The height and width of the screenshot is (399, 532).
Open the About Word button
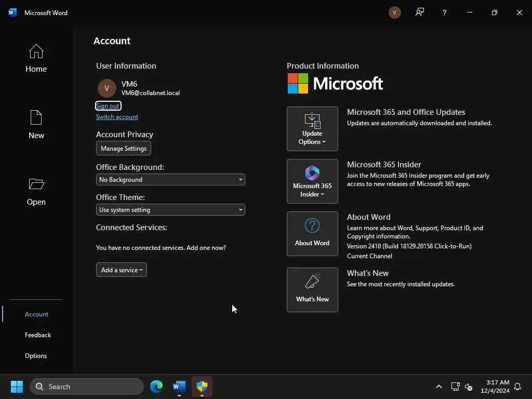click(x=312, y=234)
